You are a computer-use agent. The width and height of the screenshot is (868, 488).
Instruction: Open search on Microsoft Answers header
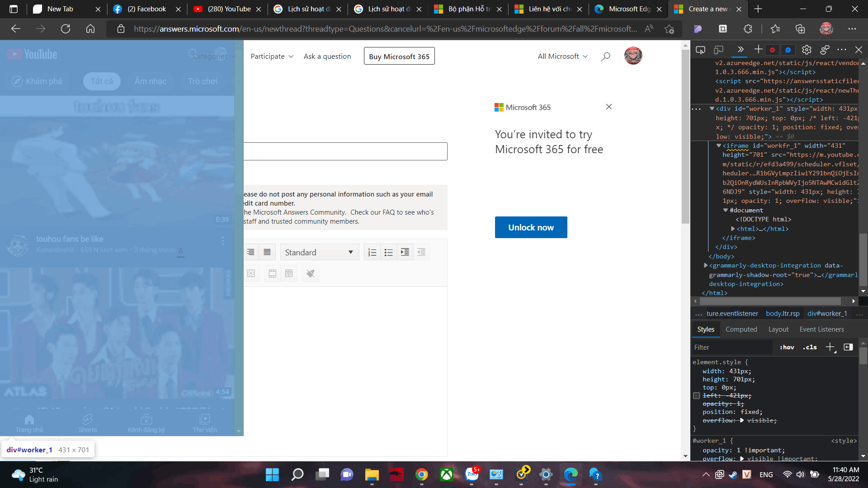(x=605, y=56)
